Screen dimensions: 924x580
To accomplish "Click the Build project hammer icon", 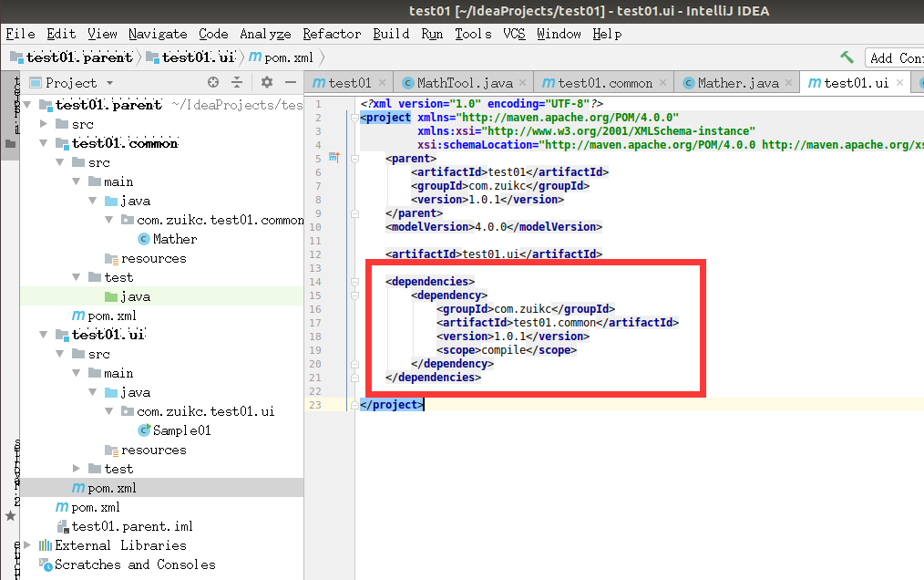I will [847, 57].
